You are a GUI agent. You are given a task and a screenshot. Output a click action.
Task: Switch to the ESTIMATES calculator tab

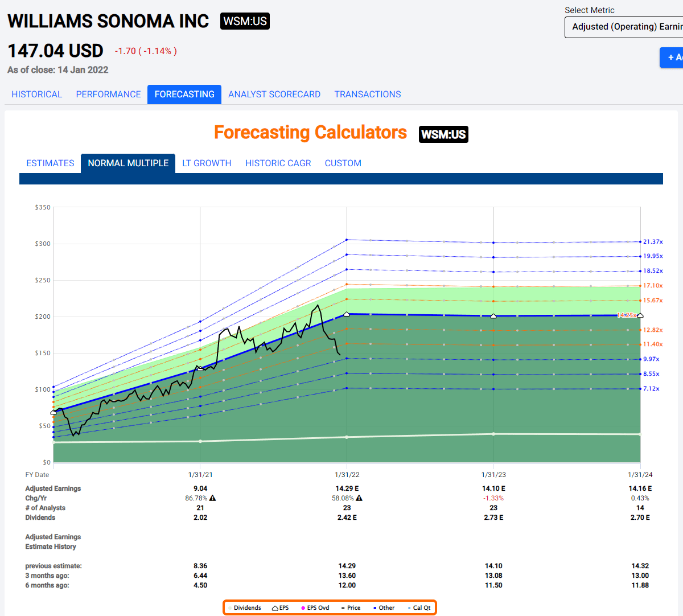(50, 163)
